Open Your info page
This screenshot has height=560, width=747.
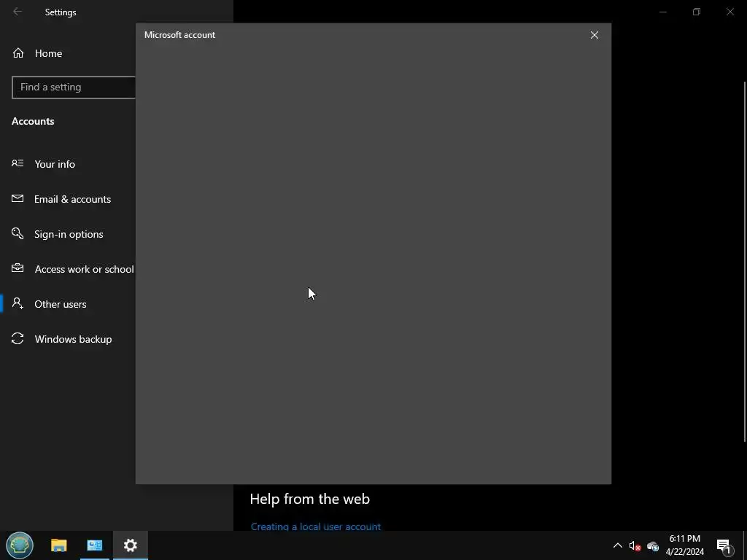55,164
